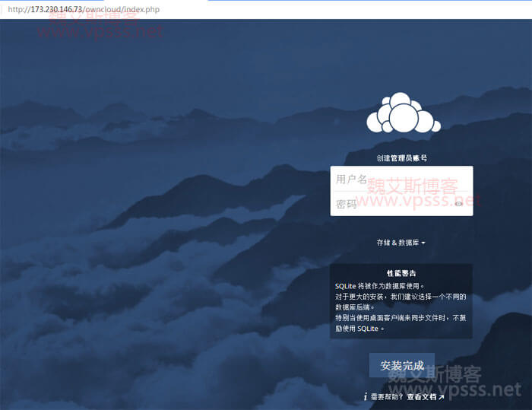This screenshot has height=410, width=532.
Task: Focus the 密码 password field
Action: click(391, 204)
